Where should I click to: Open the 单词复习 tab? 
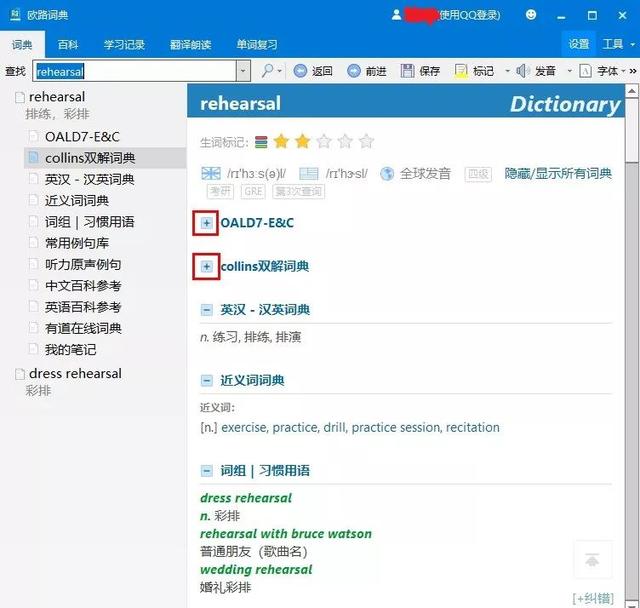click(257, 44)
